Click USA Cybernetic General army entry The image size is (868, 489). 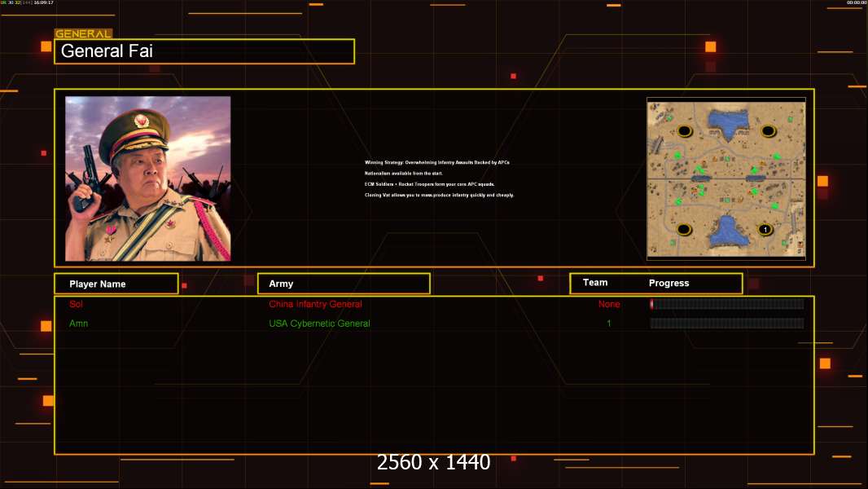click(319, 324)
